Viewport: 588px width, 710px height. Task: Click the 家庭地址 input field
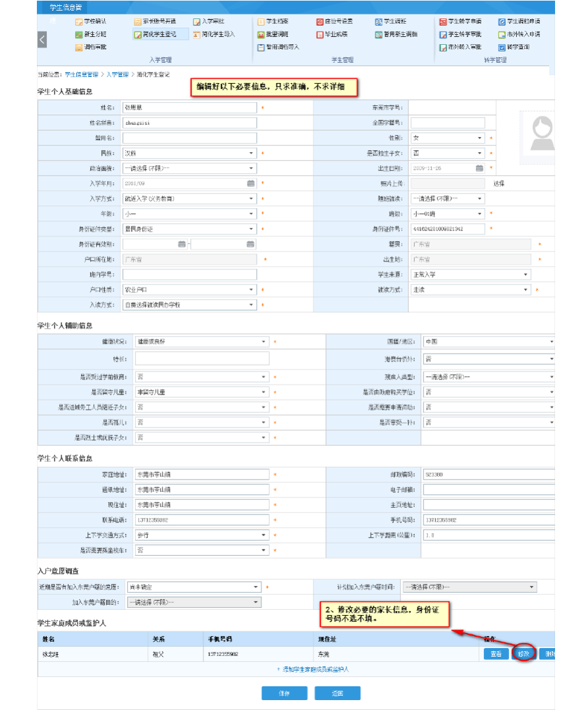[202, 474]
